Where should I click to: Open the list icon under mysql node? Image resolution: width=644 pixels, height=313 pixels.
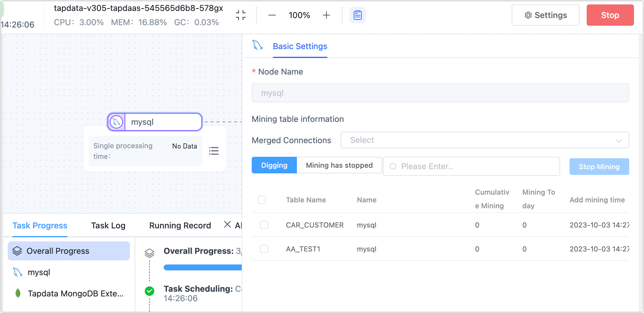[214, 151]
